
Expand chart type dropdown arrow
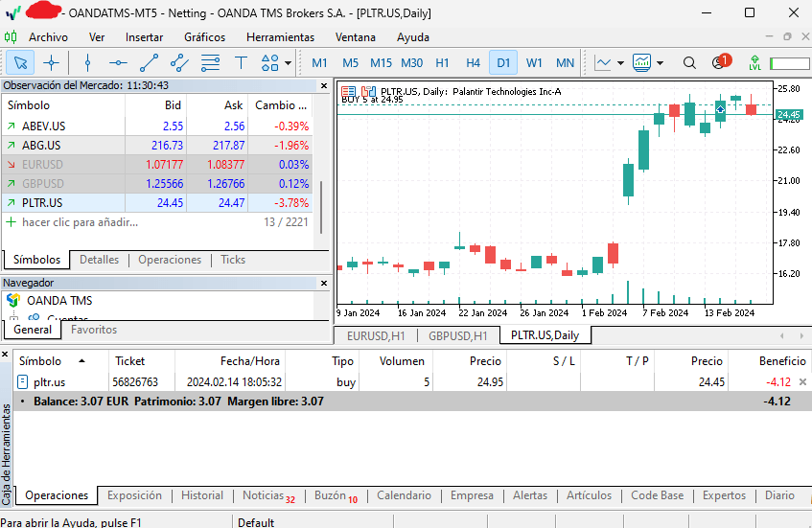620,63
